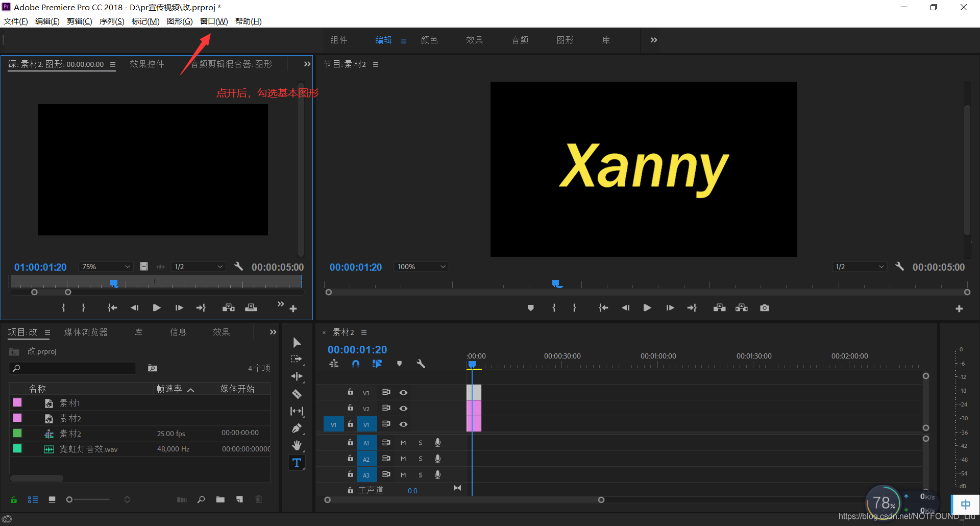Select the Selection arrow tool

point(297,343)
